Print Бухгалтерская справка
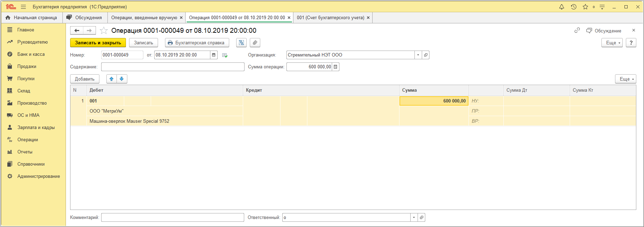644x227 pixels. point(197,43)
